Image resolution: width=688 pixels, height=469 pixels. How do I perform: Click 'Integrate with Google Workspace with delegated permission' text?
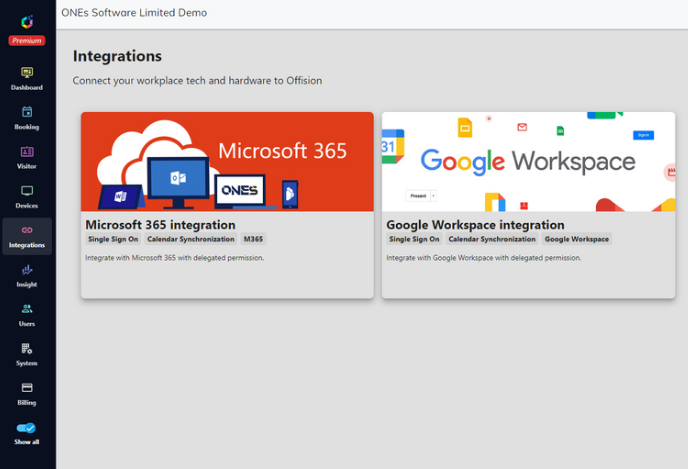click(x=484, y=258)
